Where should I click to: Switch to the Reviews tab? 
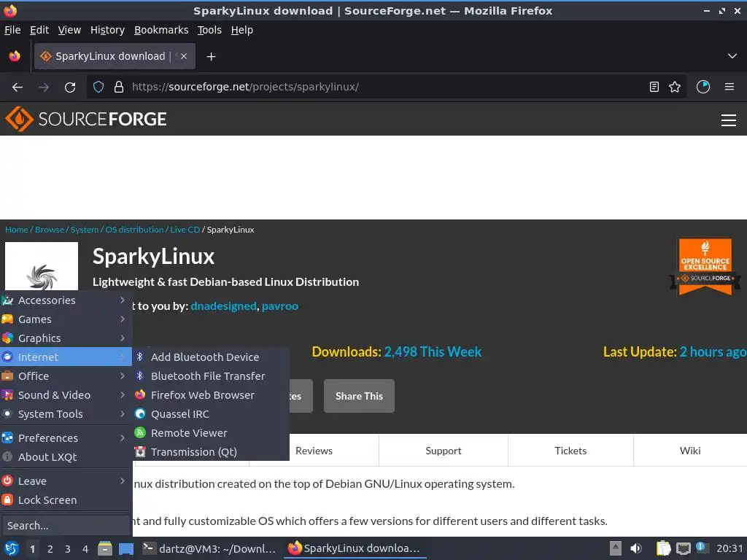(314, 451)
